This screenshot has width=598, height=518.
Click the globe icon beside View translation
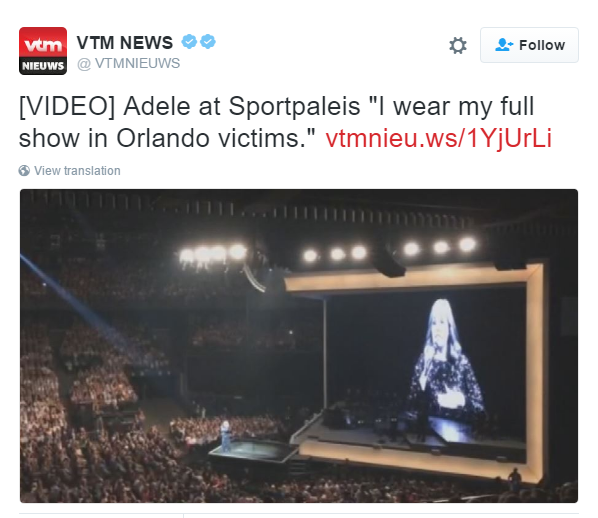pos(24,171)
